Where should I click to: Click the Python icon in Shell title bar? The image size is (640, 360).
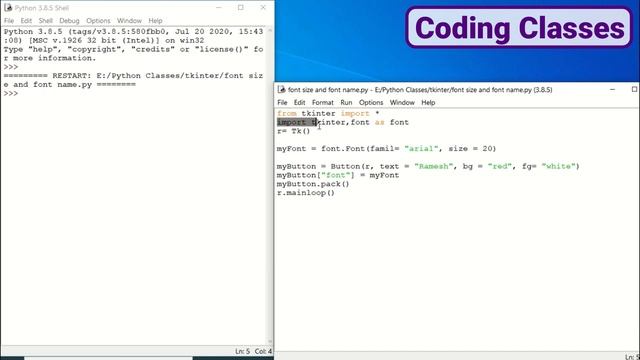point(8,8)
